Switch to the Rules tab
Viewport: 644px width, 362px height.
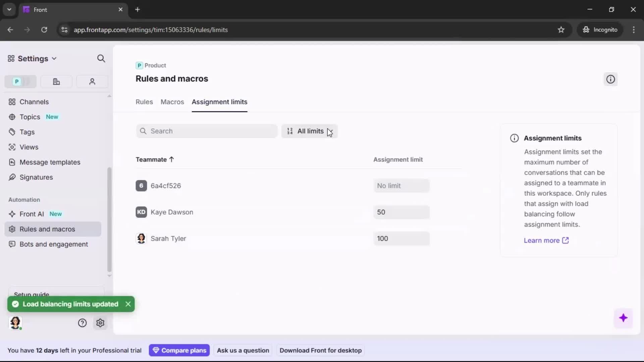[x=144, y=102]
